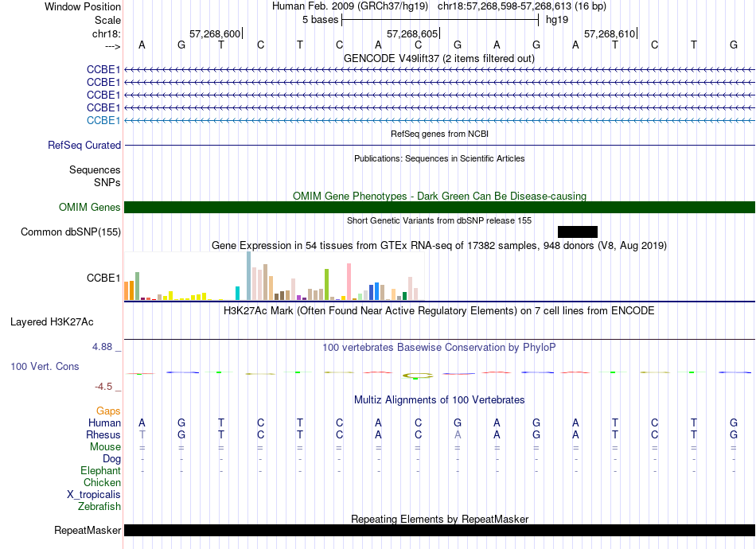Open the OMIM Genes track label
The image size is (756, 549).
click(x=90, y=207)
